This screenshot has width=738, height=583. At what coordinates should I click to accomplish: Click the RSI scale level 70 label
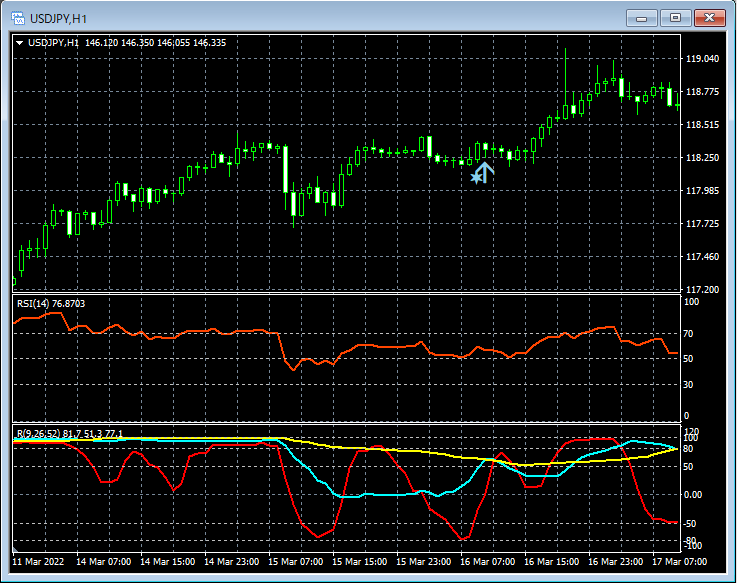point(689,333)
